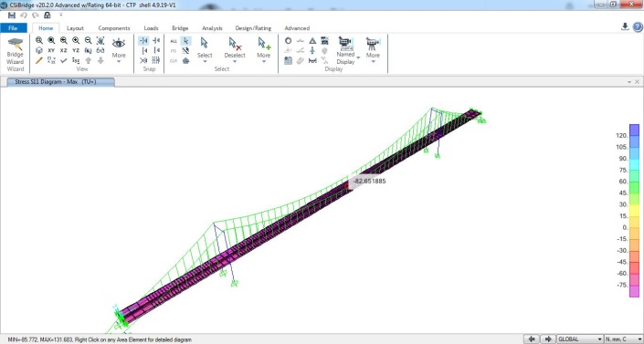Switch to the XZ elevation view
The image size is (644, 344).
coord(64,50)
